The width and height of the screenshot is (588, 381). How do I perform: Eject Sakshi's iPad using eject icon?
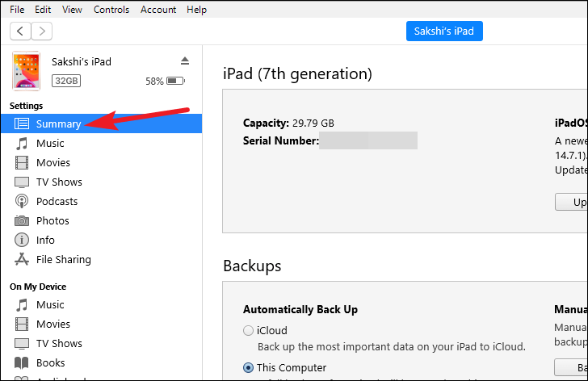pyautogui.click(x=185, y=61)
